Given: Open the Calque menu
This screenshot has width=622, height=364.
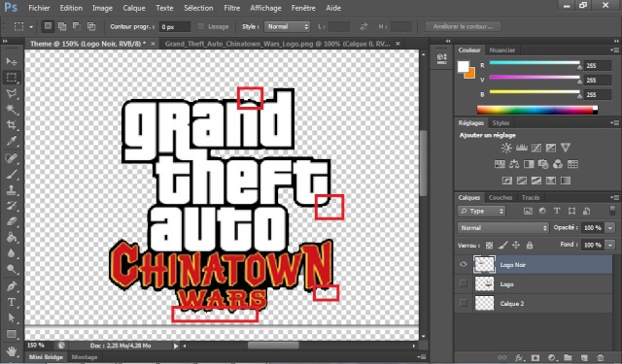Looking at the screenshot, I should pyautogui.click(x=134, y=8).
